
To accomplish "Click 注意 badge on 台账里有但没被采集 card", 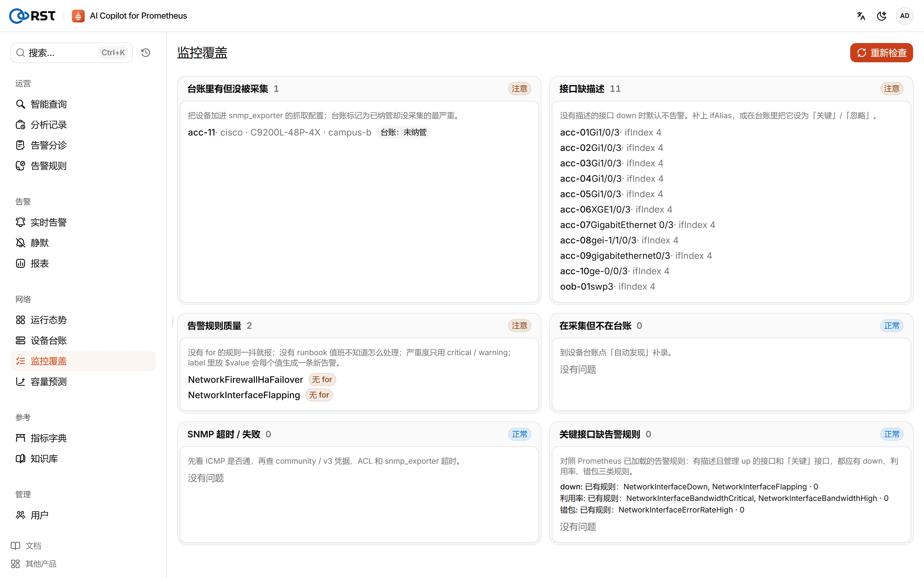I will point(519,89).
